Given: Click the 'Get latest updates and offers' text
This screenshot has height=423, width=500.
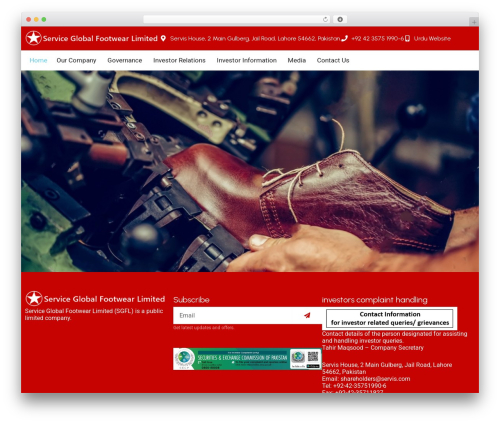Looking at the screenshot, I should tap(204, 328).
